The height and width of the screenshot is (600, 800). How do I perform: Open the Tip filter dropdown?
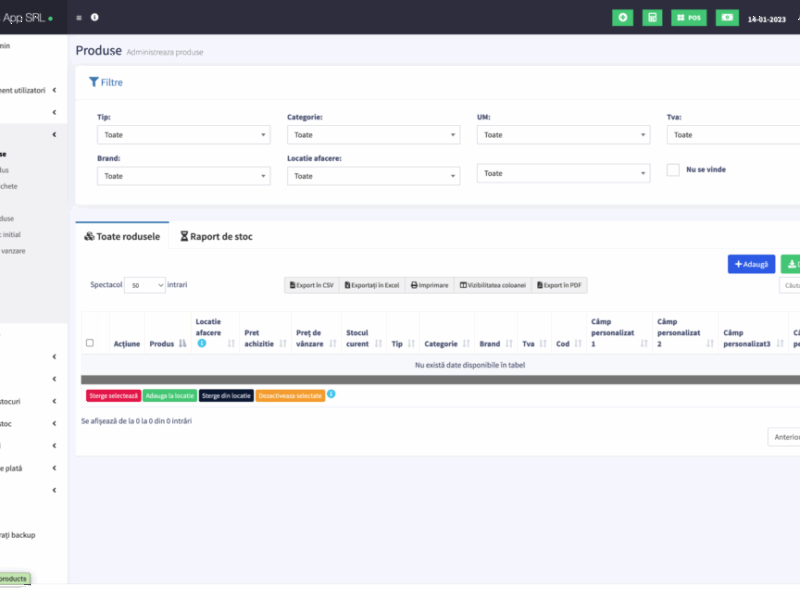[x=183, y=135]
